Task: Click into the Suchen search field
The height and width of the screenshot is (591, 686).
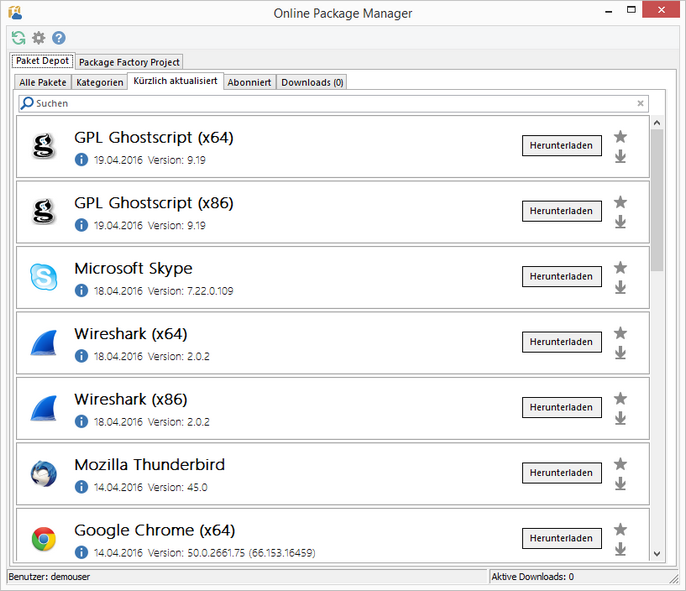Action: tap(330, 103)
